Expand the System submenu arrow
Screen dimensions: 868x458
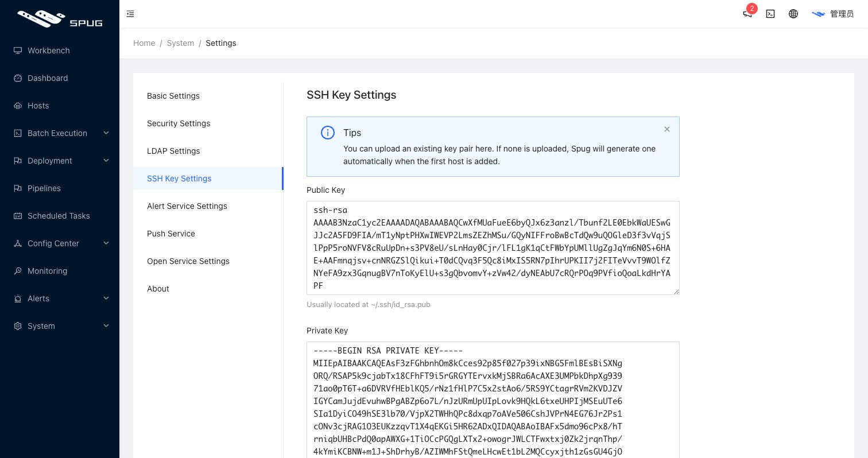coord(106,326)
